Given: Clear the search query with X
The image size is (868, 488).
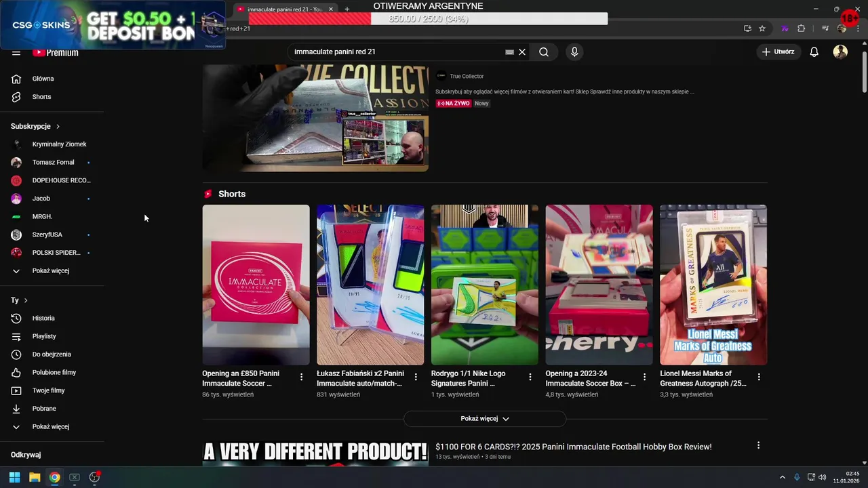Looking at the screenshot, I should [522, 52].
